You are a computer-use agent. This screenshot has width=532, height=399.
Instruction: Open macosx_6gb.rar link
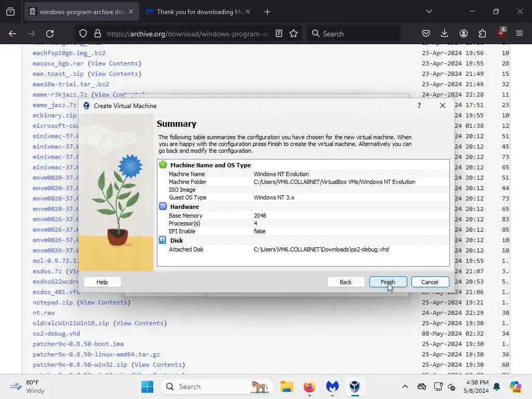click(58, 63)
